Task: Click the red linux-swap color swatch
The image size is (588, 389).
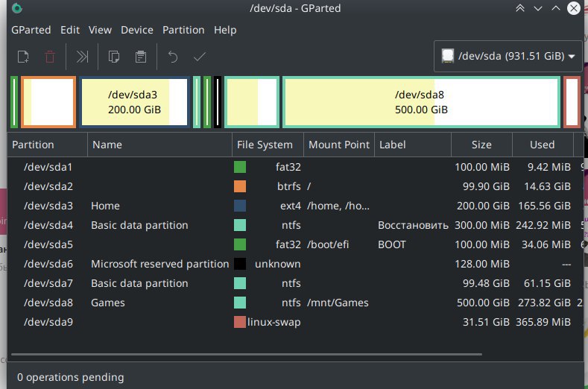Action: (240, 322)
